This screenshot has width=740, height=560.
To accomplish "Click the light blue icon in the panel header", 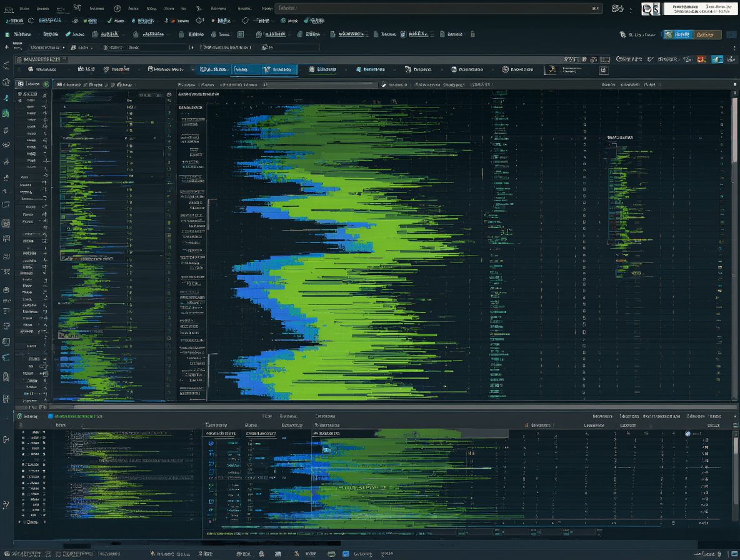I will click(x=717, y=59).
